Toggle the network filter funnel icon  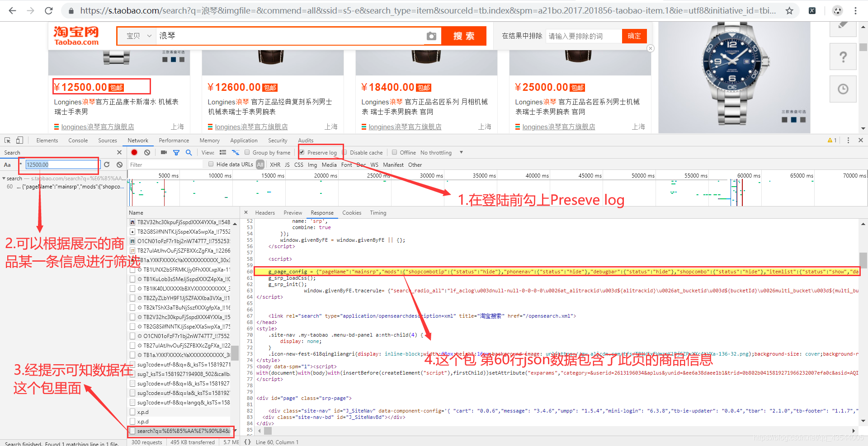coord(176,153)
